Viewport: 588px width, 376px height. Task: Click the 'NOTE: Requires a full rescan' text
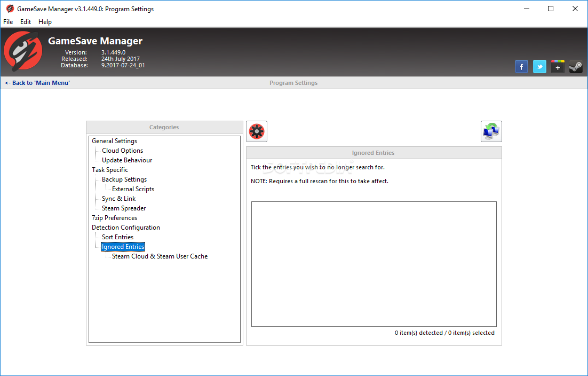[x=320, y=181]
